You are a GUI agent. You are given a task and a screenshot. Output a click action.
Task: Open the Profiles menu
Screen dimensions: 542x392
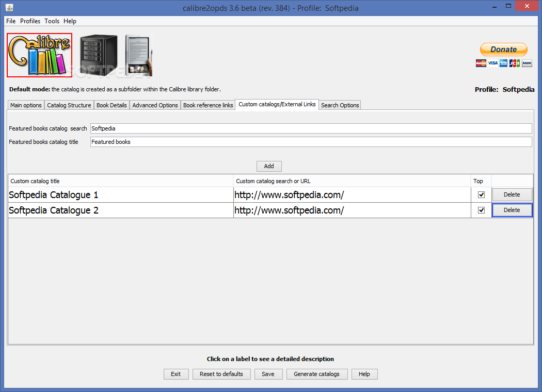click(x=30, y=21)
